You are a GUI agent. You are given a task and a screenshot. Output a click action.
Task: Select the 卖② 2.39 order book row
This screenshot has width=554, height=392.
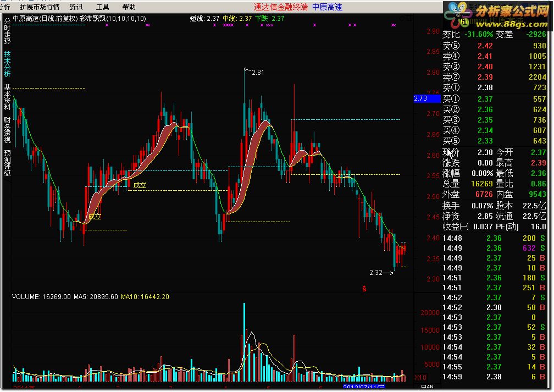tap(494, 77)
